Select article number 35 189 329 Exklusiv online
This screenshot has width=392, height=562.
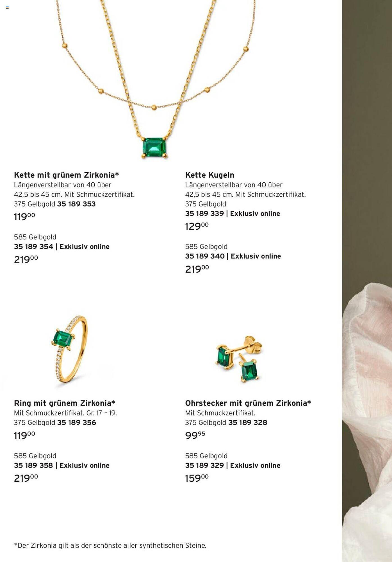[233, 466]
